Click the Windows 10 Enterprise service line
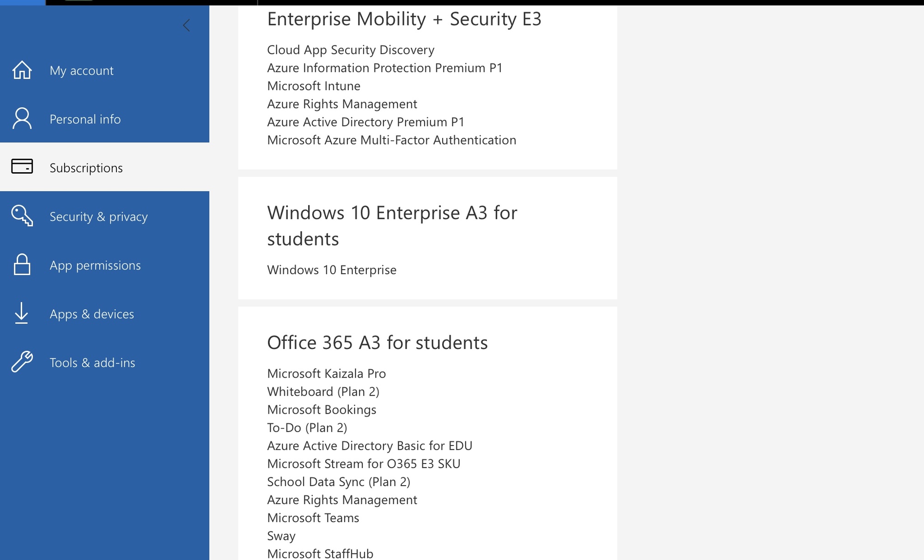 coord(332,270)
